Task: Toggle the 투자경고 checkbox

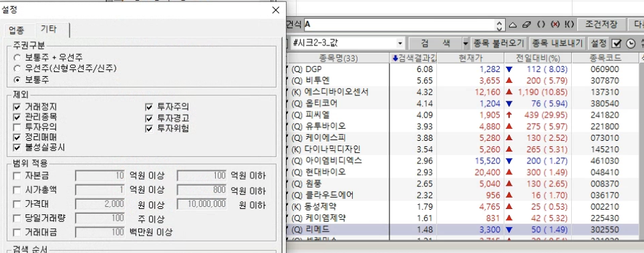Action: tap(149, 119)
